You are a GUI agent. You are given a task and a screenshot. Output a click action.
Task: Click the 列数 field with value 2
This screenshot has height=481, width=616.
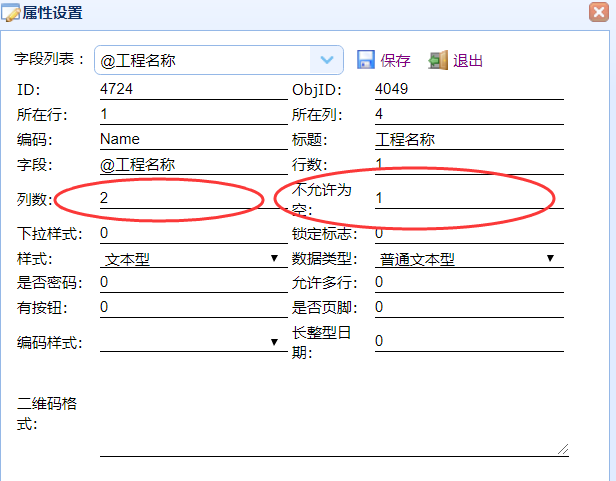194,198
